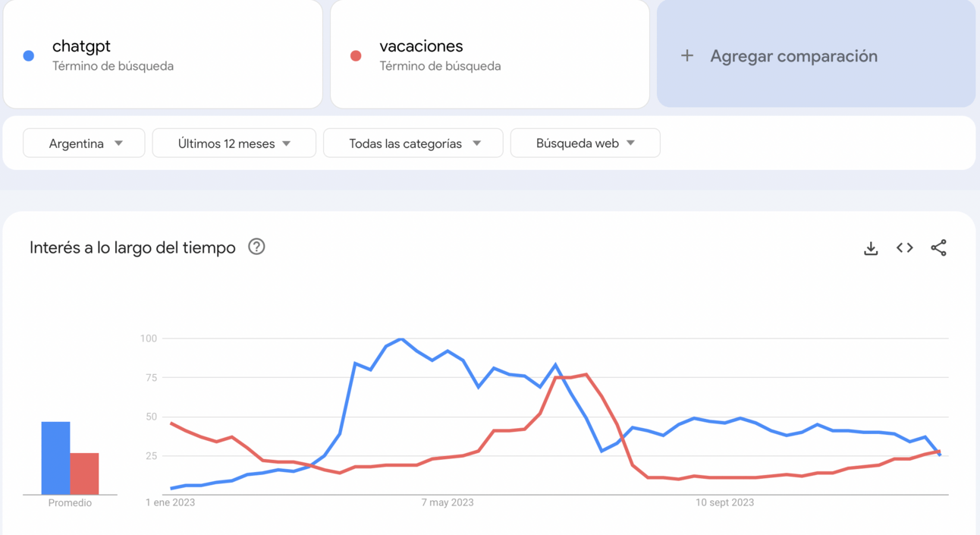Open the Argentina country dropdown
The width and height of the screenshot is (980, 535).
pos(84,143)
